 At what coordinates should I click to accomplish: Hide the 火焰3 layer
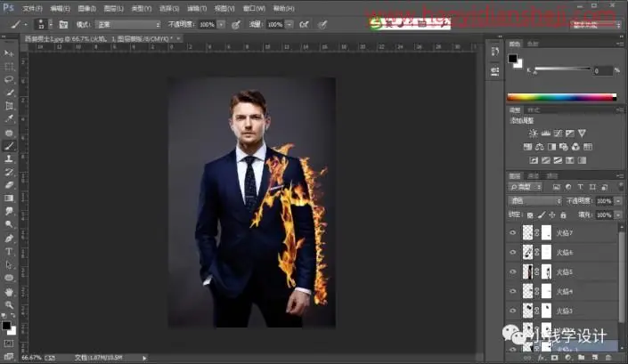(513, 311)
